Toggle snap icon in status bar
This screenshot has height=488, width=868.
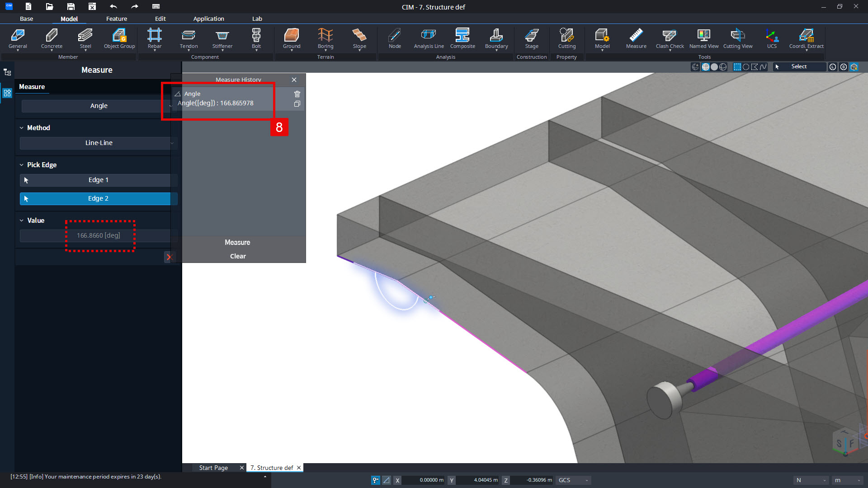click(375, 480)
